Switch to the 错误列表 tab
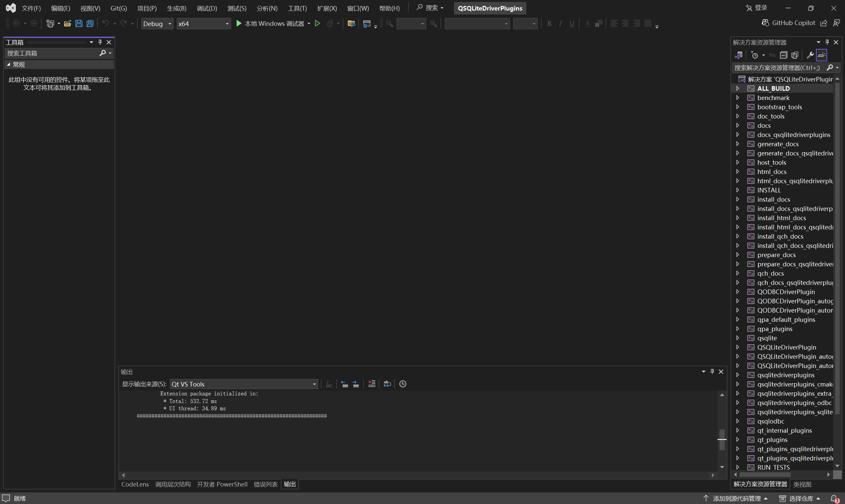The width and height of the screenshot is (845, 504). (266, 484)
